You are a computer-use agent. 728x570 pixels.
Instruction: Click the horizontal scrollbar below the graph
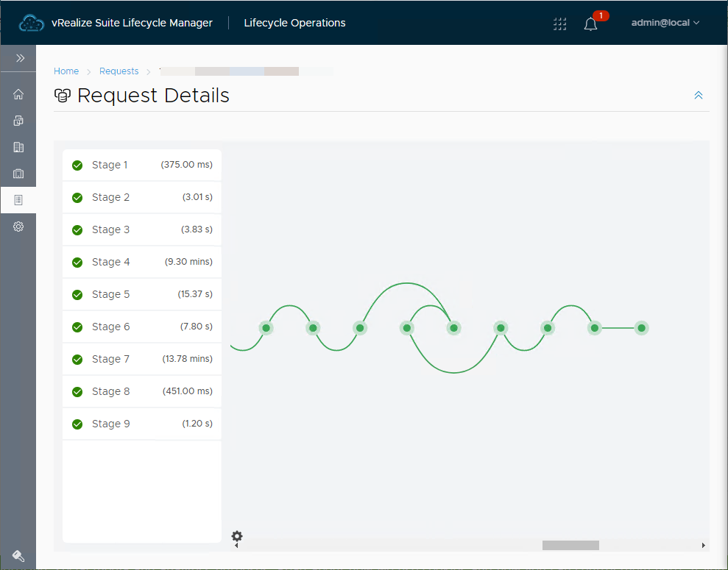(570, 545)
